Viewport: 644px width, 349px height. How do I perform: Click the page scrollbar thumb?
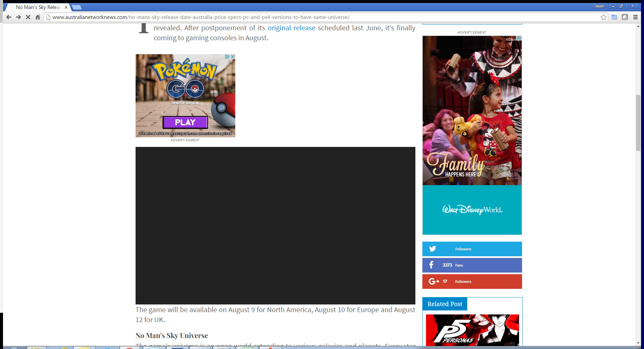point(638,123)
